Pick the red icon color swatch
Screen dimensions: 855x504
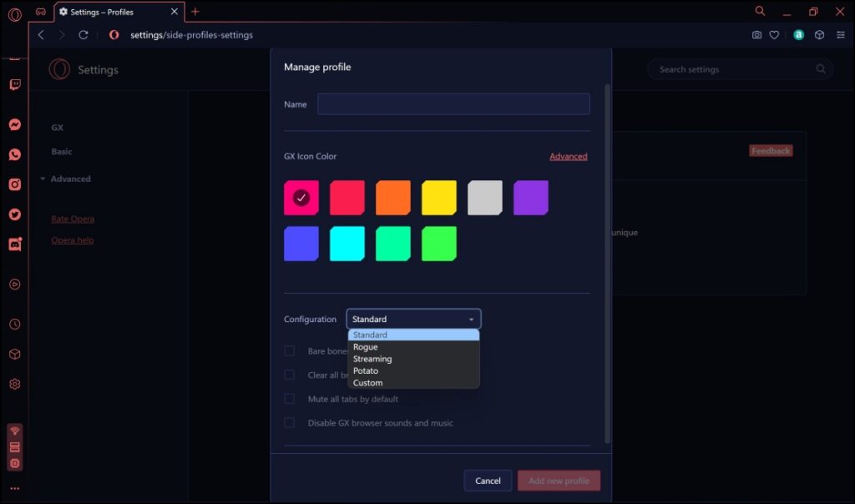347,198
